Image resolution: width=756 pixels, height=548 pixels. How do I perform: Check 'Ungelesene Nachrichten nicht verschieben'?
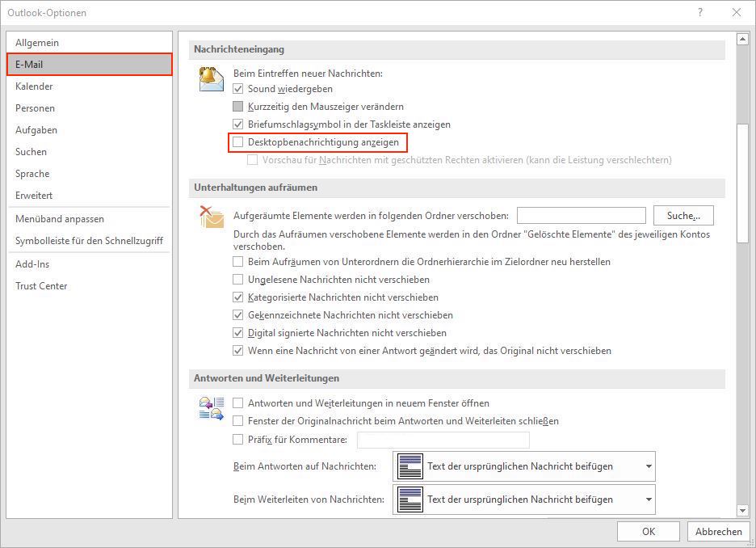click(x=237, y=280)
